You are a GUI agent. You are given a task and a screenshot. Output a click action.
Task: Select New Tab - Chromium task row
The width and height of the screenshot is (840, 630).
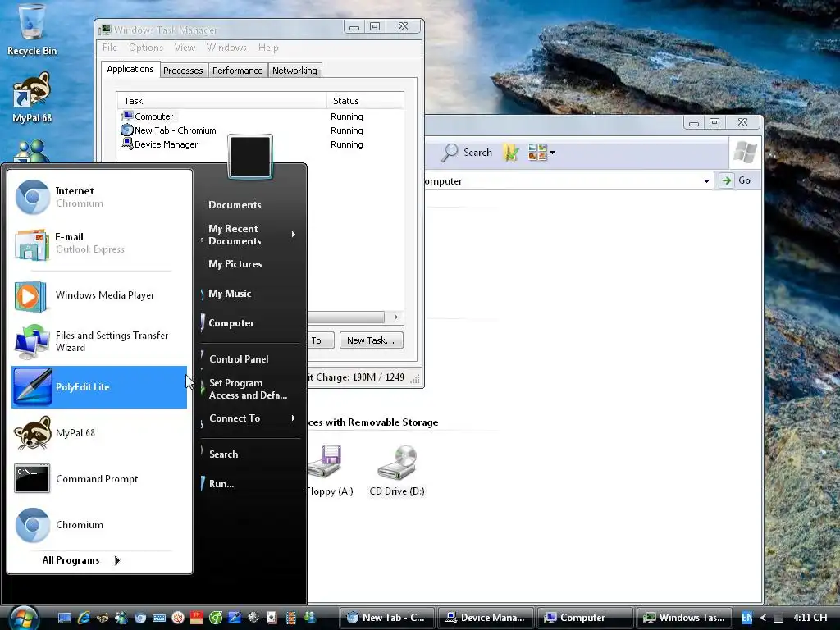[260, 130]
